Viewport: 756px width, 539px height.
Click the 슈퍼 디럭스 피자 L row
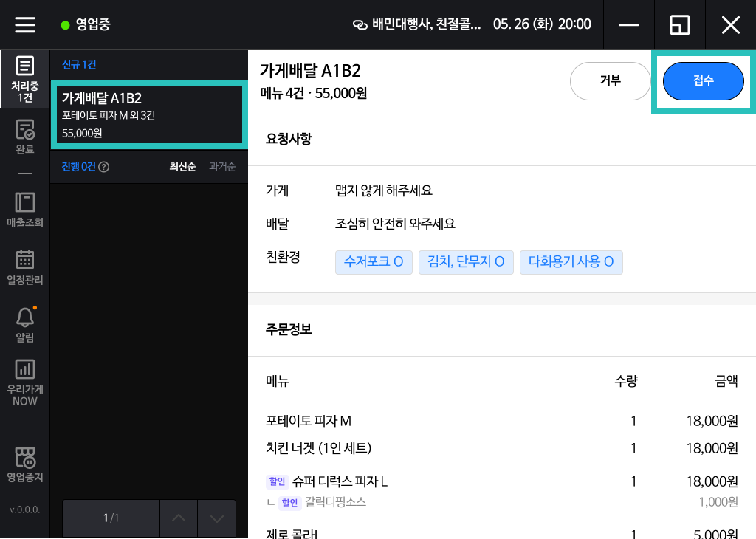click(501, 481)
